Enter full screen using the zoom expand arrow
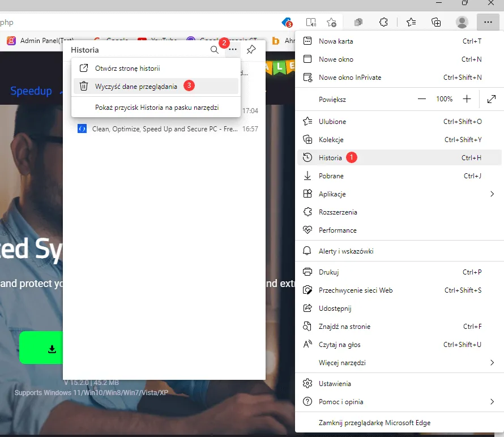 492,99
